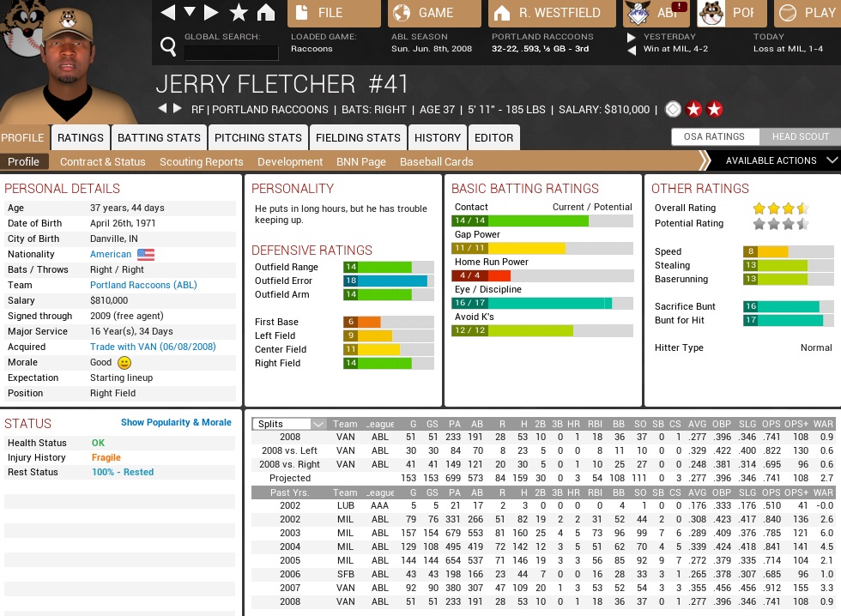Open the Scouting Reports subtab
Image resolution: width=841 pixels, height=616 pixels.
point(201,161)
